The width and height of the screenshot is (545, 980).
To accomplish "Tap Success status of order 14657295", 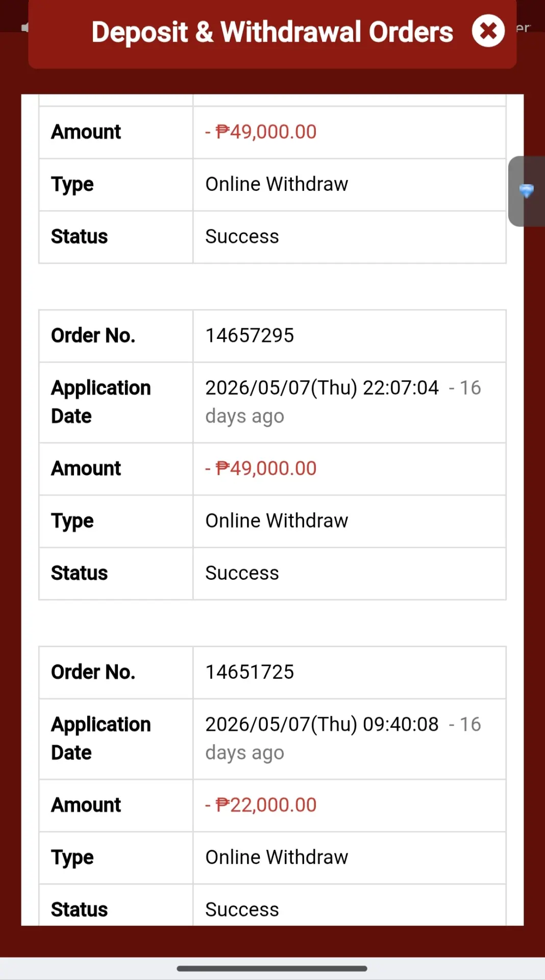I will pos(242,573).
